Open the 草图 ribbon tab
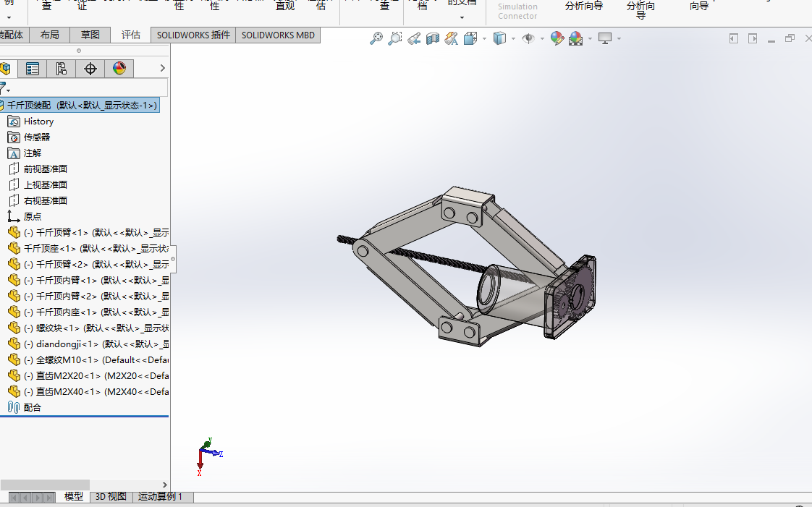The width and height of the screenshot is (812, 507). pos(90,35)
